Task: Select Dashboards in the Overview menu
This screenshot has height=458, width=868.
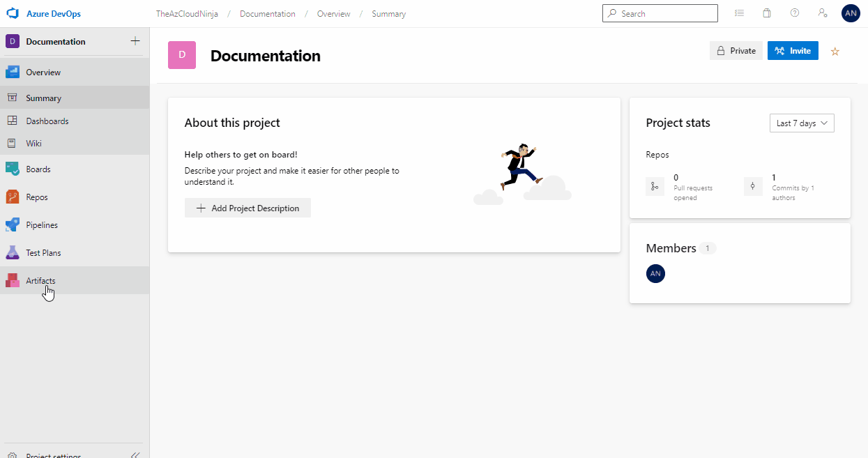Action: tap(47, 121)
